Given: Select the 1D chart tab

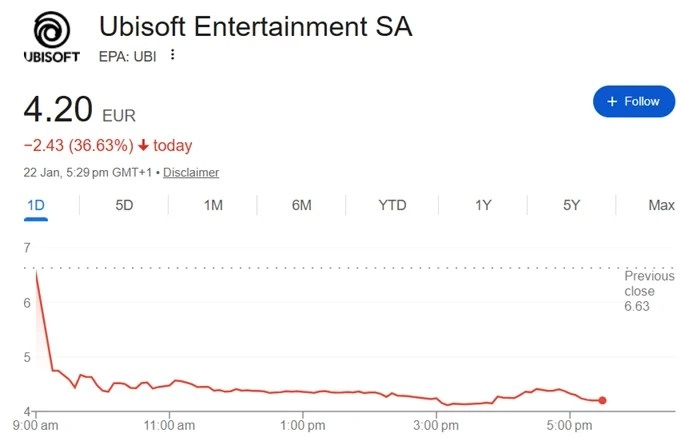Looking at the screenshot, I should tap(36, 205).
